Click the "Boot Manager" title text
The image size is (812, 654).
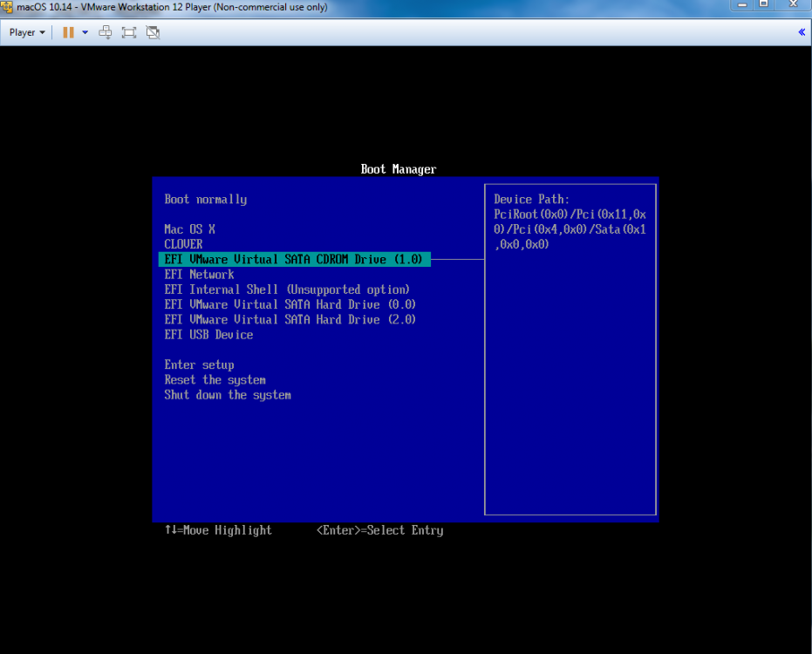[x=399, y=169]
